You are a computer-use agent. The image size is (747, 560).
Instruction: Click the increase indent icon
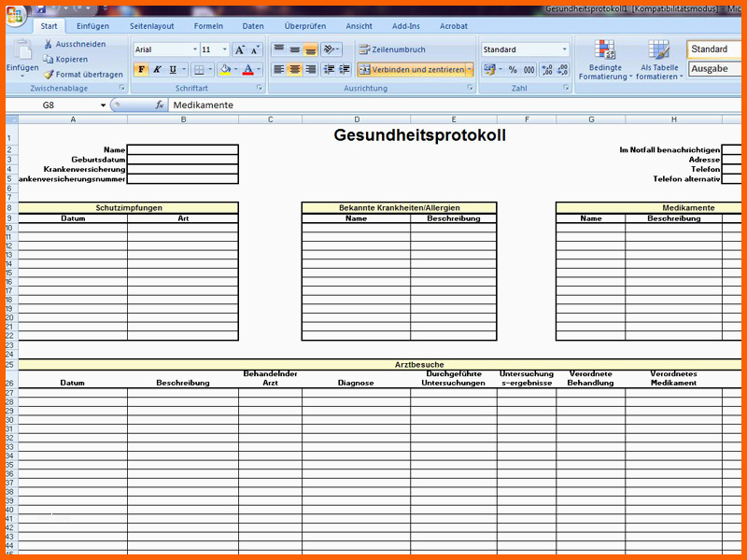(345, 69)
